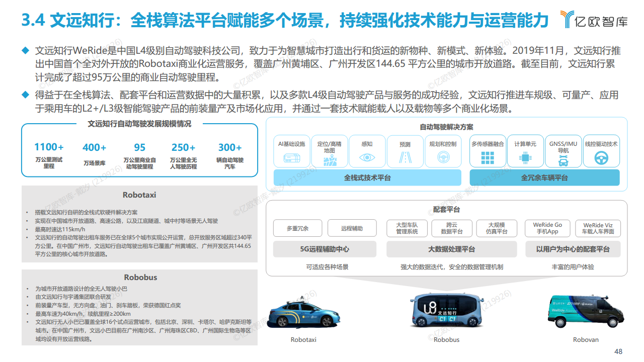Click the Robovan caption under the van

coord(586,340)
